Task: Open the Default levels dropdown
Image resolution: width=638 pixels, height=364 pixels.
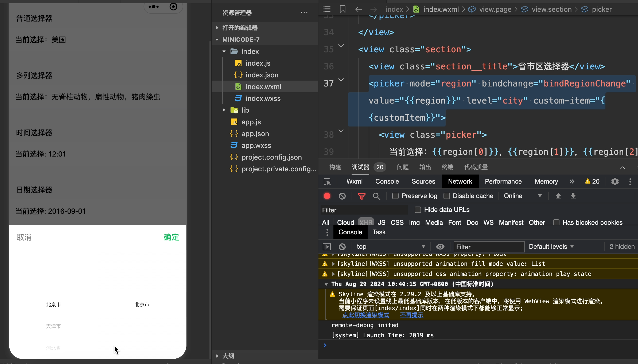Action: point(551,247)
